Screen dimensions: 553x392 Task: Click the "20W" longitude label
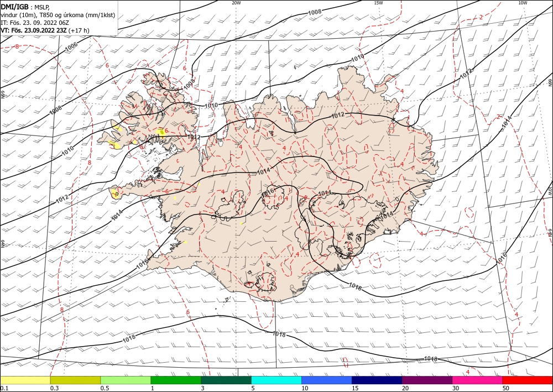pos(236,3)
